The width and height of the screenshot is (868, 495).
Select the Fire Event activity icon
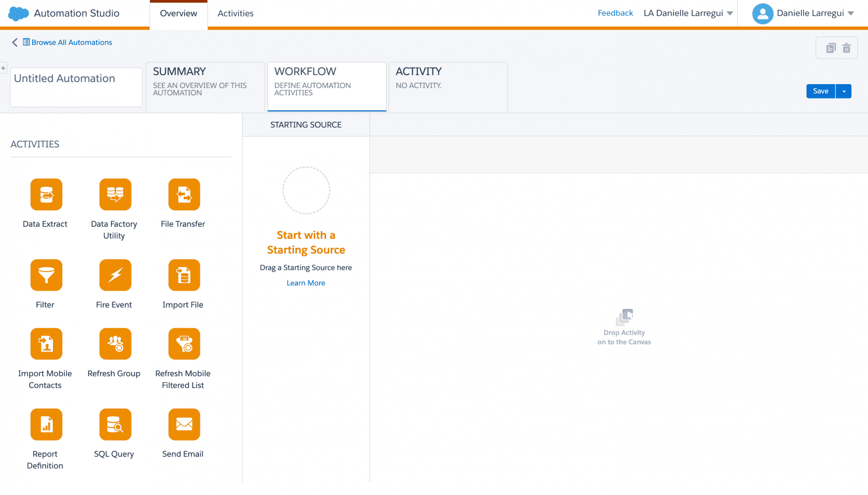click(115, 275)
